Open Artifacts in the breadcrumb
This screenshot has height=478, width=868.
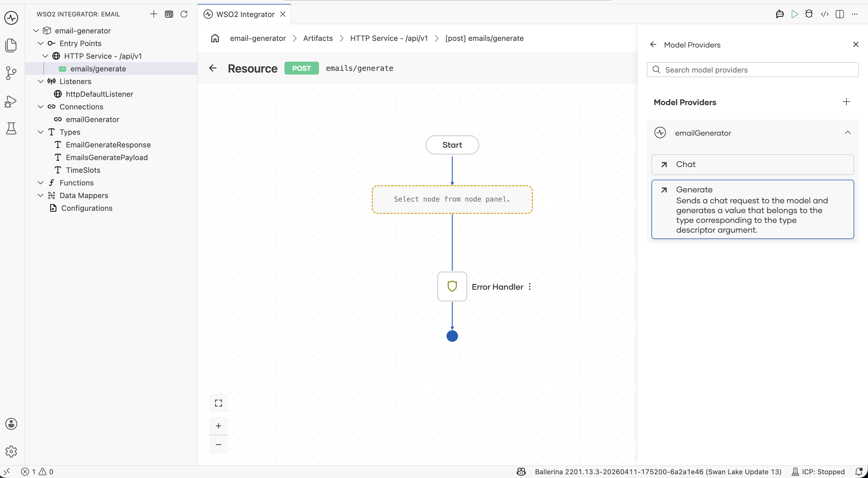[x=318, y=38]
